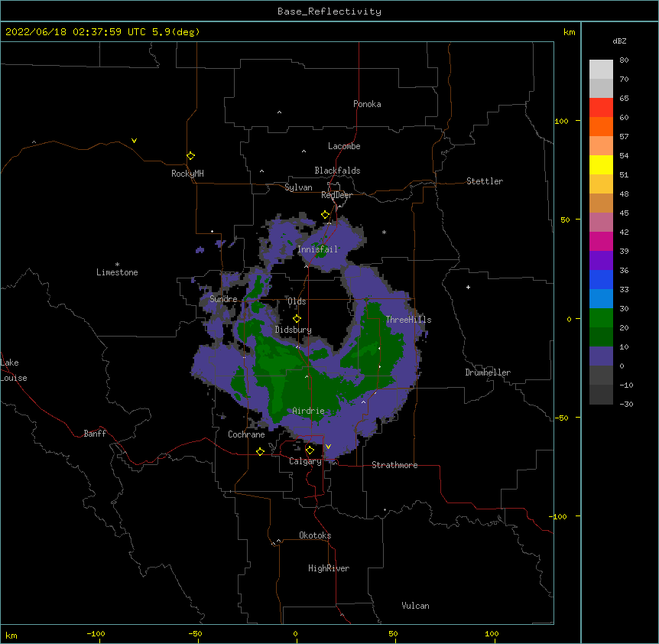Click the -100 tick label on horizontal axis
The height and width of the screenshot is (644, 659).
(x=96, y=633)
